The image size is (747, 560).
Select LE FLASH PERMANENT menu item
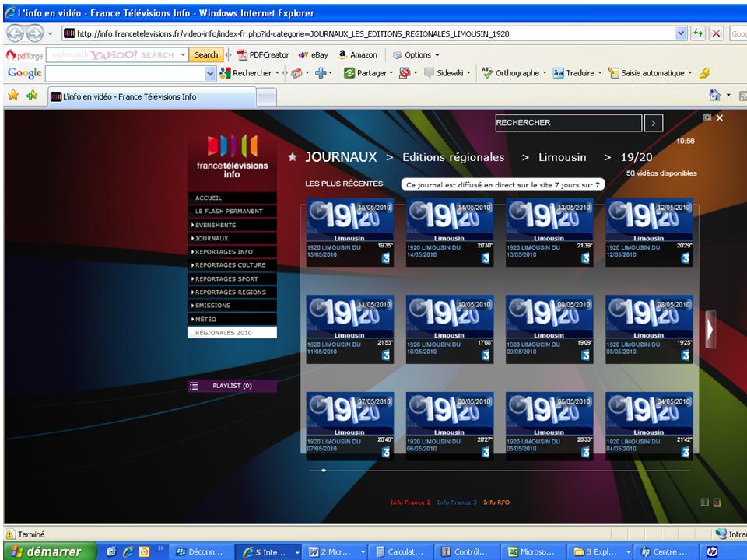pos(231,212)
